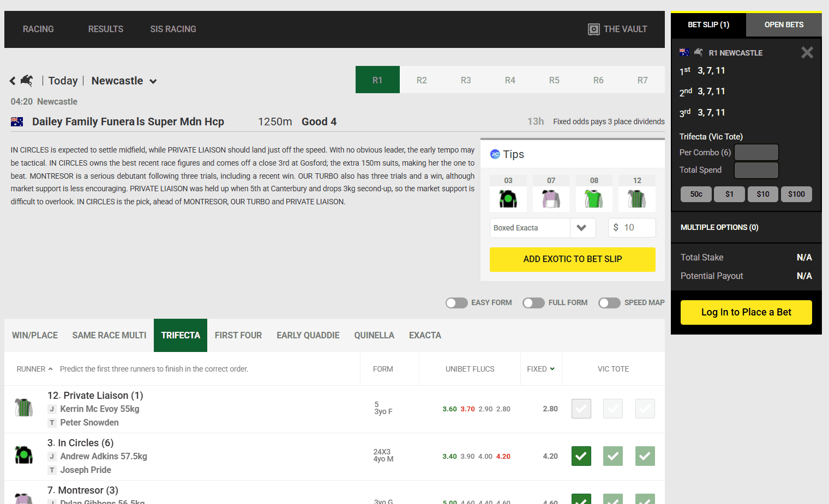Viewport: 829px width, 504px height.
Task: Open the First Four tab
Action: (238, 336)
